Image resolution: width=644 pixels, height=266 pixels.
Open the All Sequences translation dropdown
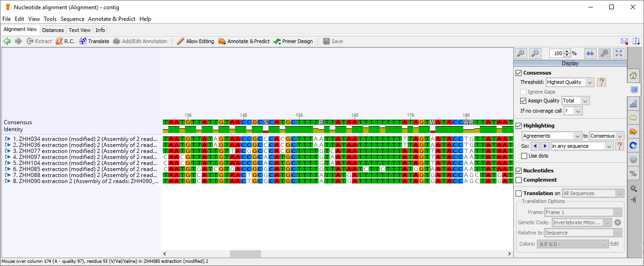point(593,193)
